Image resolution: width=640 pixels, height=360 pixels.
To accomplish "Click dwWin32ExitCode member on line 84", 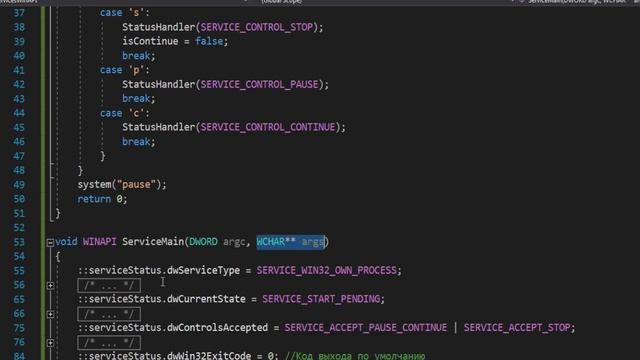I will (x=209, y=356).
